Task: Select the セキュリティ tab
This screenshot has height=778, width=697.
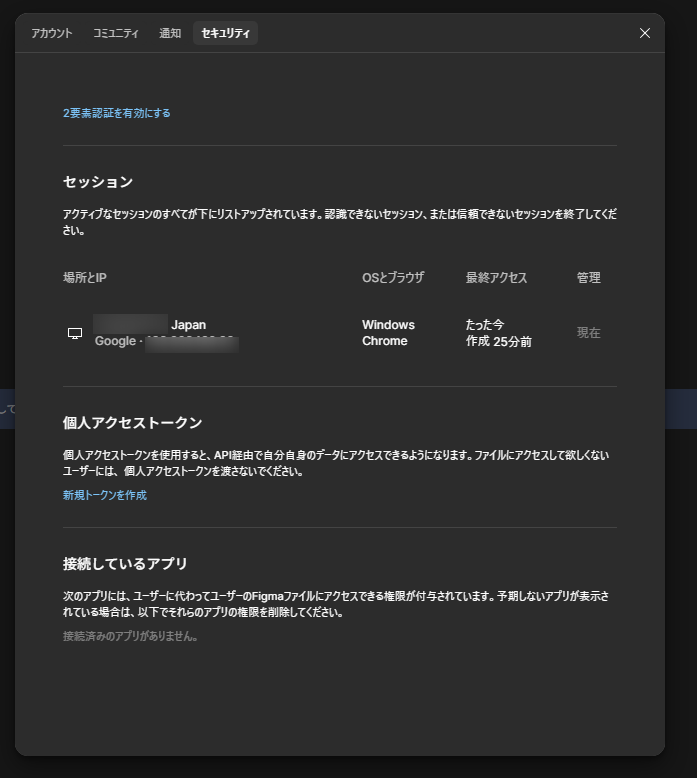Action: pos(225,33)
